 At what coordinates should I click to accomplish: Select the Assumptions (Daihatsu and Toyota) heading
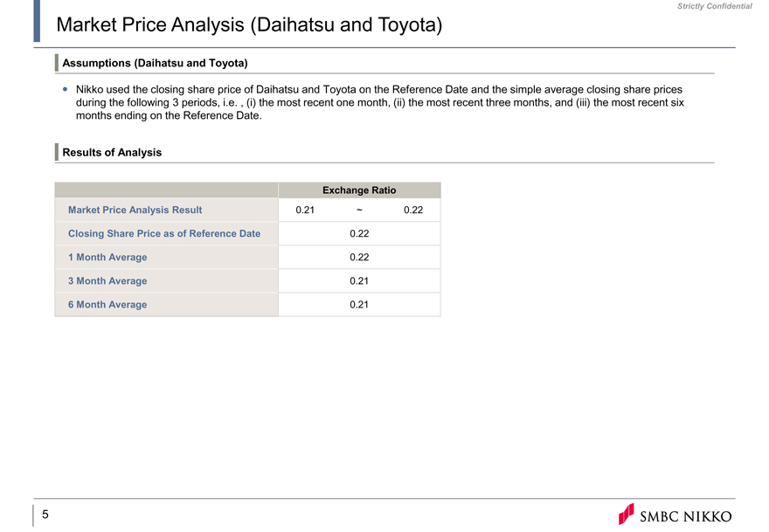click(x=155, y=63)
